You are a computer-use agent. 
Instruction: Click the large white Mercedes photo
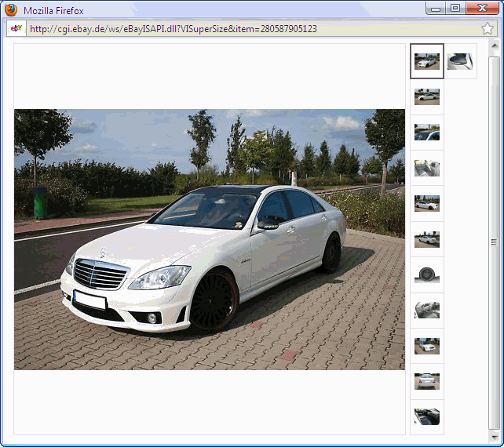(x=210, y=239)
